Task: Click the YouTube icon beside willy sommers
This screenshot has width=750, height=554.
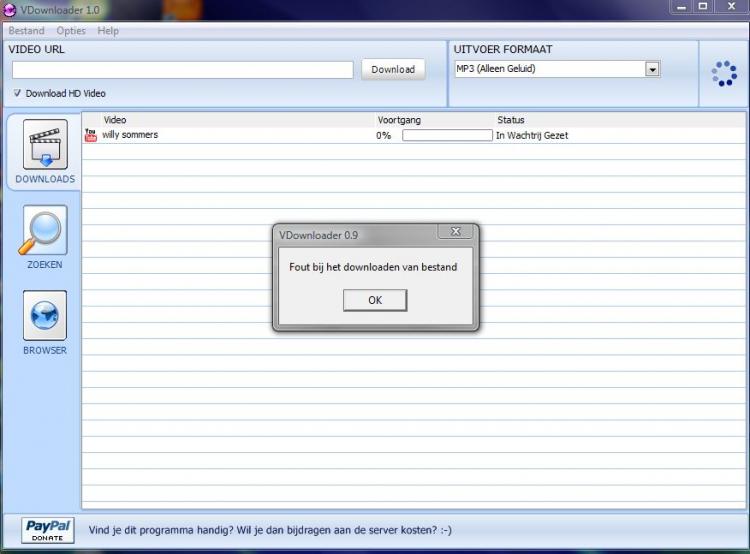Action: (x=90, y=135)
